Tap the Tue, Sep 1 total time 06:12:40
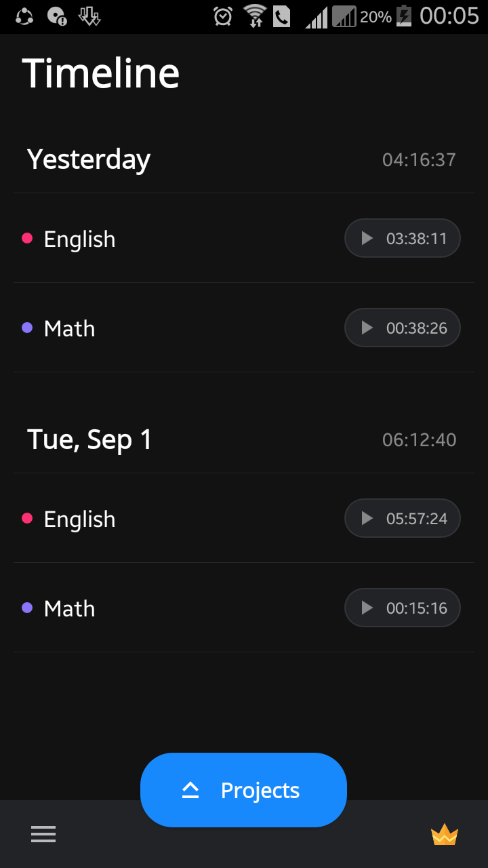Viewport: 488px width, 868px height. tap(419, 440)
